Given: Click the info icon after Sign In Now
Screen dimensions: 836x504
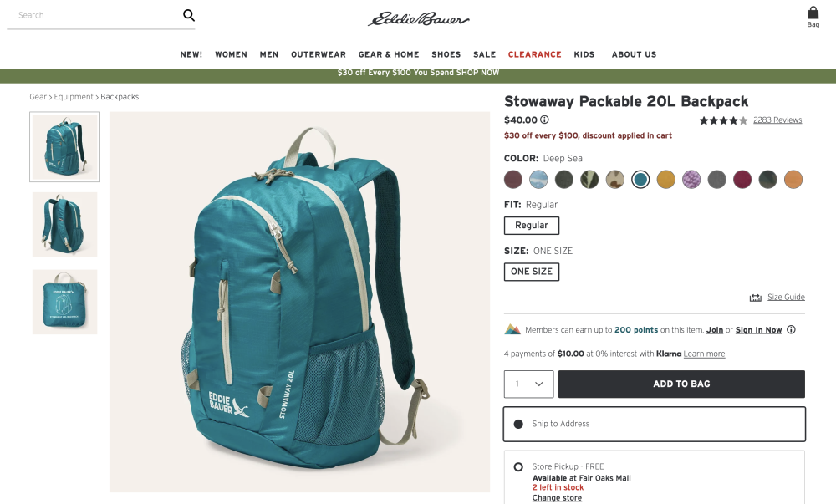Looking at the screenshot, I should point(791,330).
